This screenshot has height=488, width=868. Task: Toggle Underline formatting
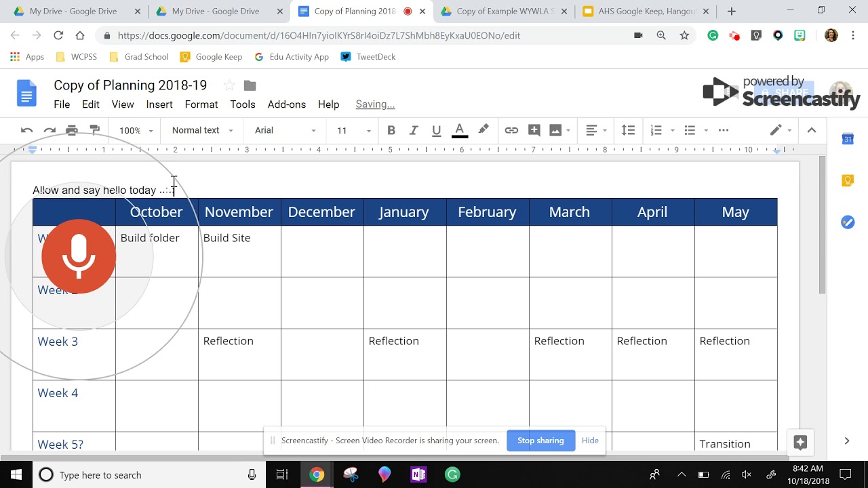pos(437,130)
